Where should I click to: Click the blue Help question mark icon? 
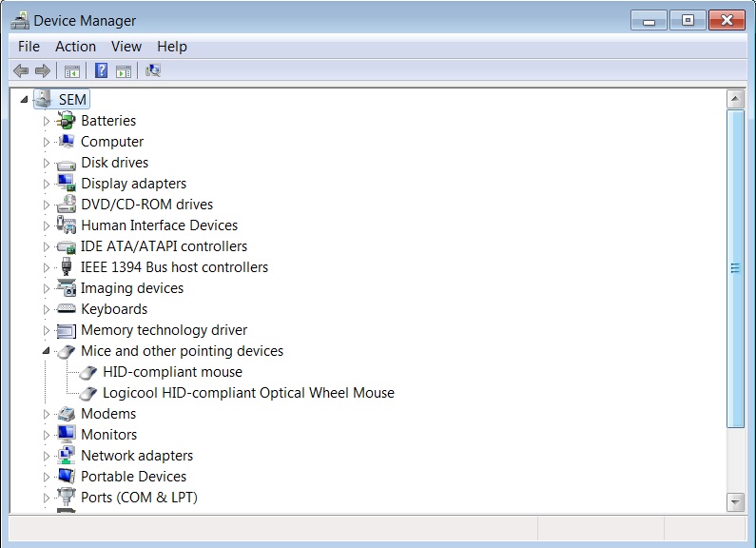(101, 70)
